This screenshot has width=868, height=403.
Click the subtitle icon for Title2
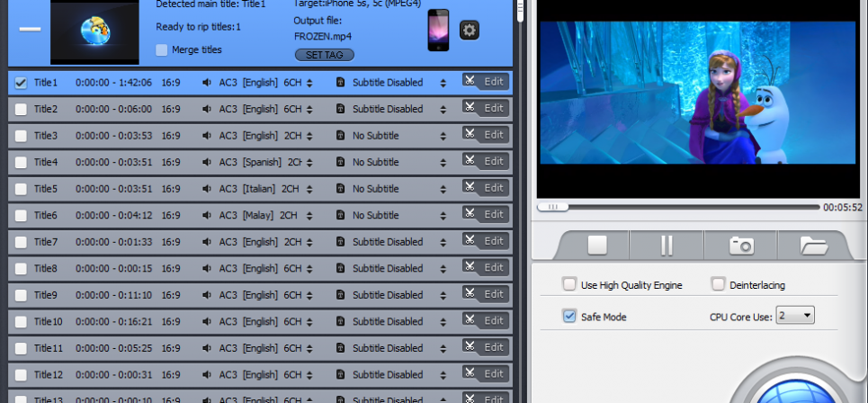click(340, 109)
